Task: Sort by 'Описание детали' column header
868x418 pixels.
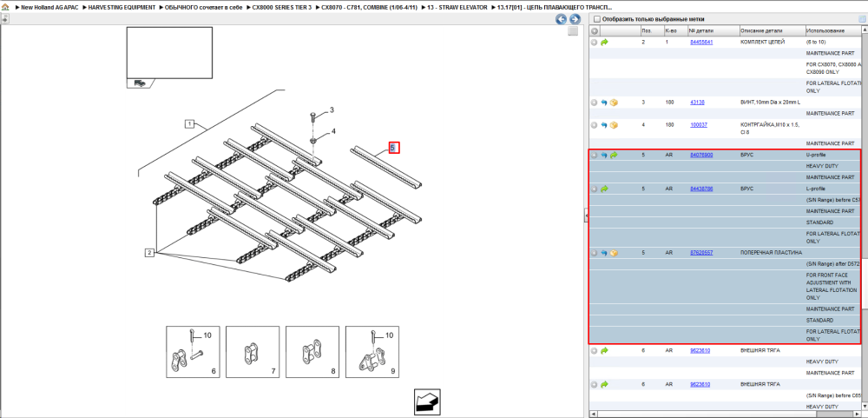Action: point(771,31)
